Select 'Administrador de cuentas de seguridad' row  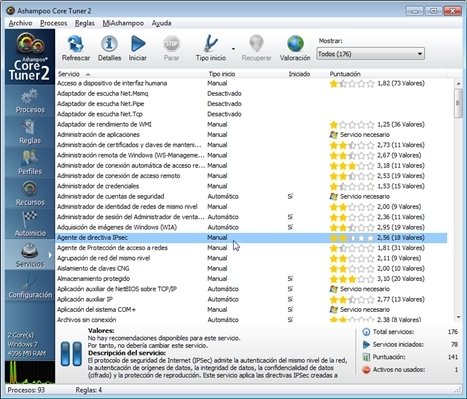point(252,197)
